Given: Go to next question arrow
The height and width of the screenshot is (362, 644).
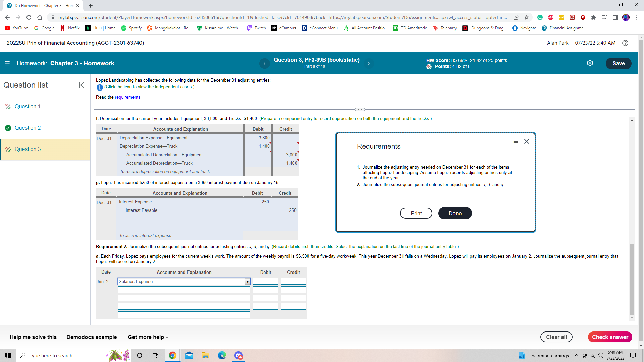Looking at the screenshot, I should pos(369,63).
